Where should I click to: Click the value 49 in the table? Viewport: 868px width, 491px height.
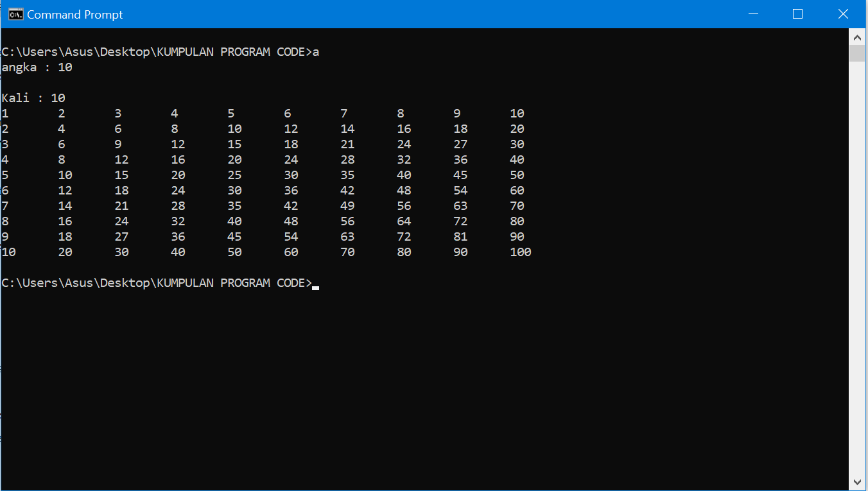point(347,206)
